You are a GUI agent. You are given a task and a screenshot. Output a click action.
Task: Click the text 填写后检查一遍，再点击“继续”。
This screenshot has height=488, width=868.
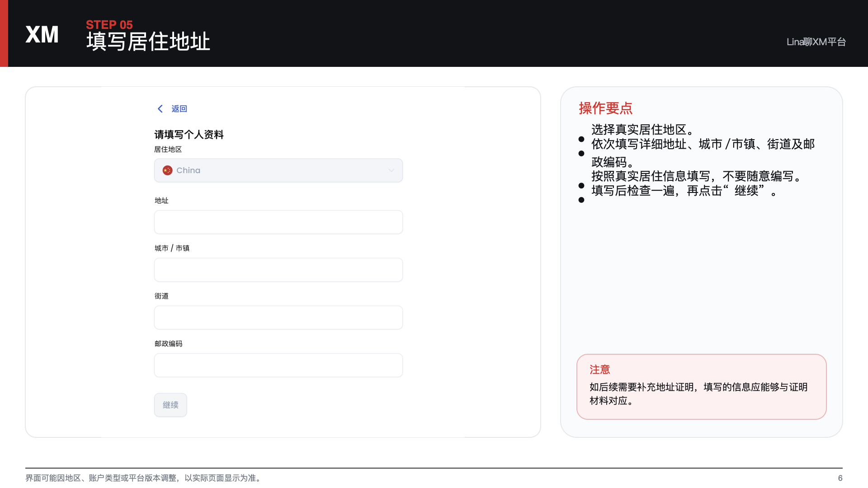pos(684,191)
